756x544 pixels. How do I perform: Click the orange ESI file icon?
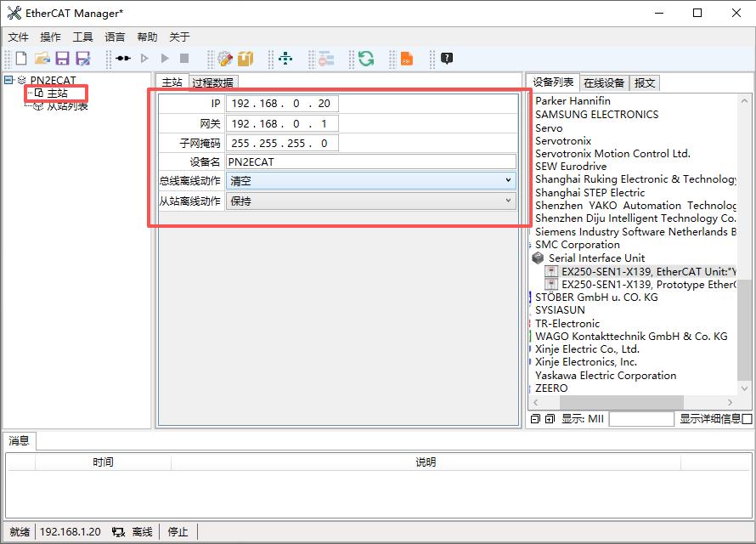pos(406,59)
